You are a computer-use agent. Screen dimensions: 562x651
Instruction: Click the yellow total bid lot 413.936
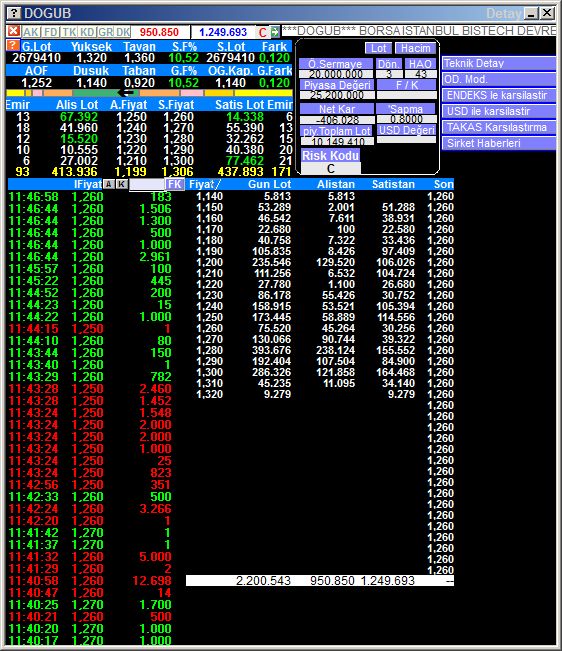74,171
